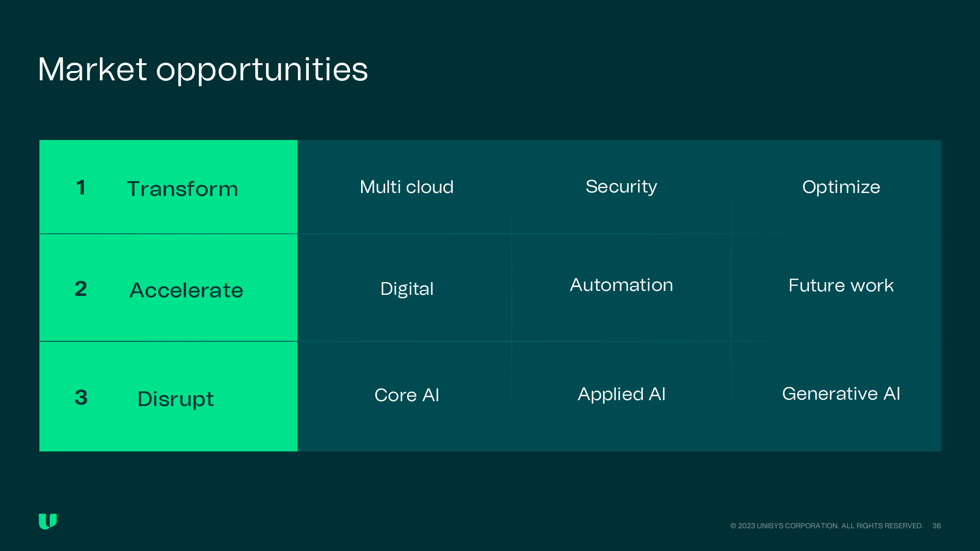The image size is (980, 551).
Task: Click the slide page number 36
Action: (936, 526)
